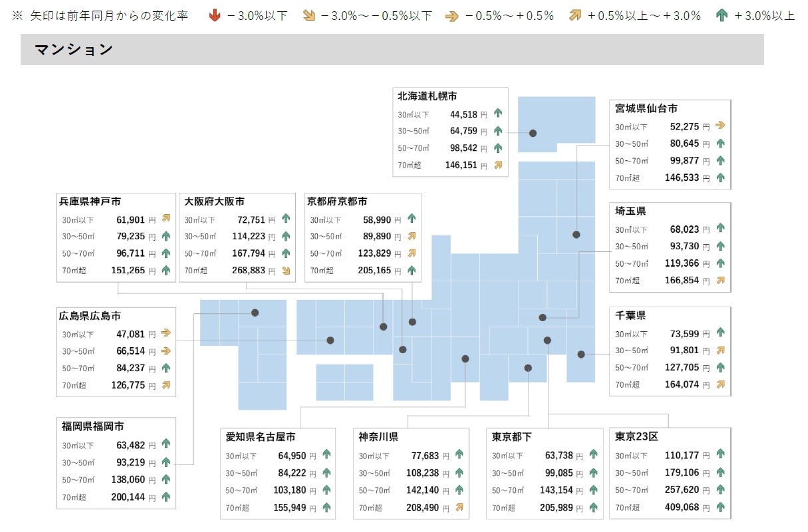
Task: Click the map dot linked to 福岡県福岡市
Action: click(x=255, y=313)
